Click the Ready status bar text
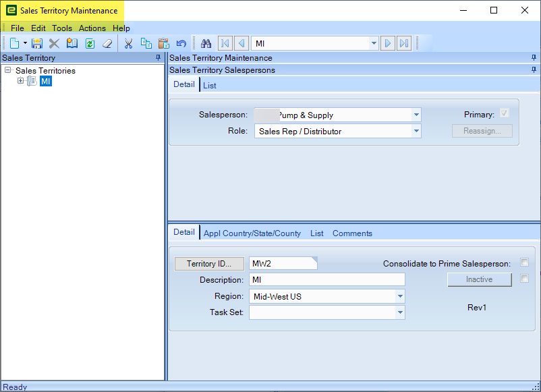The width and height of the screenshot is (541, 392). (15, 387)
